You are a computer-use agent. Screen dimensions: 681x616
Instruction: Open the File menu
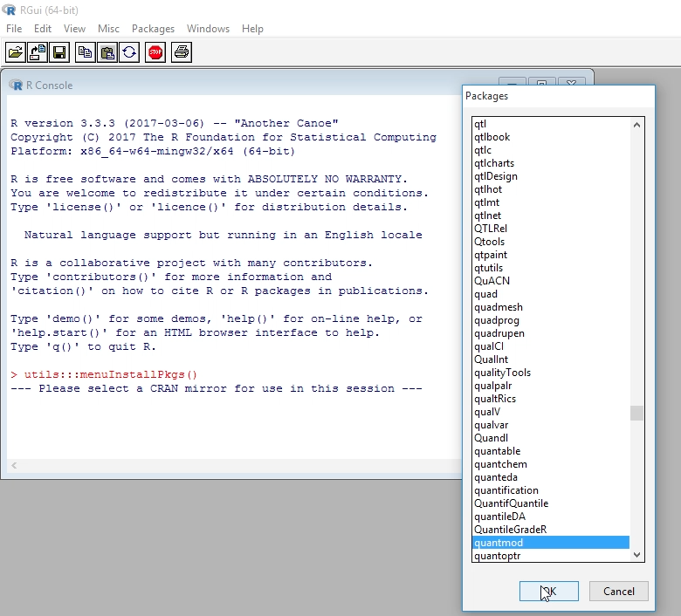14,29
